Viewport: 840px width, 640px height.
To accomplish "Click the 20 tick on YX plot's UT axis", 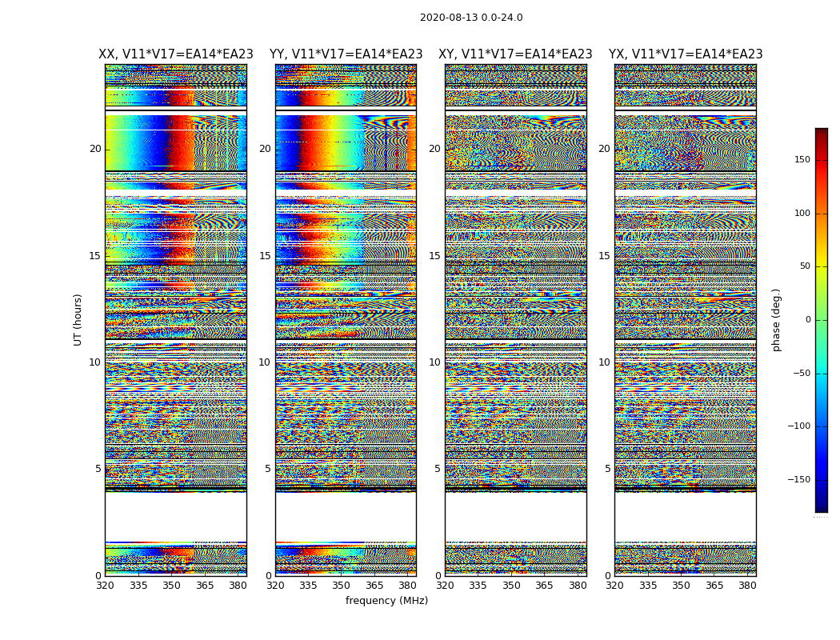I will tap(604, 149).
